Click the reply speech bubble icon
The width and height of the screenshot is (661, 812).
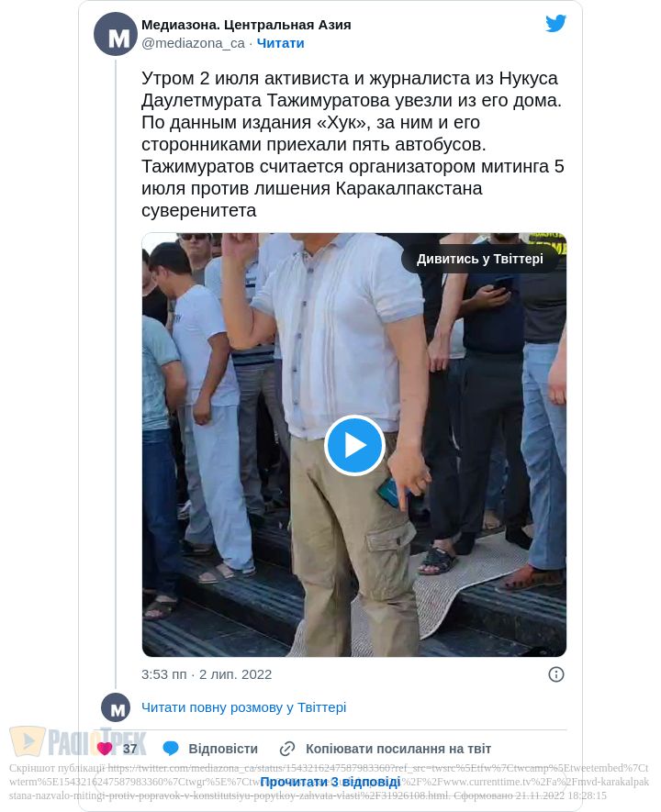tap(171, 749)
